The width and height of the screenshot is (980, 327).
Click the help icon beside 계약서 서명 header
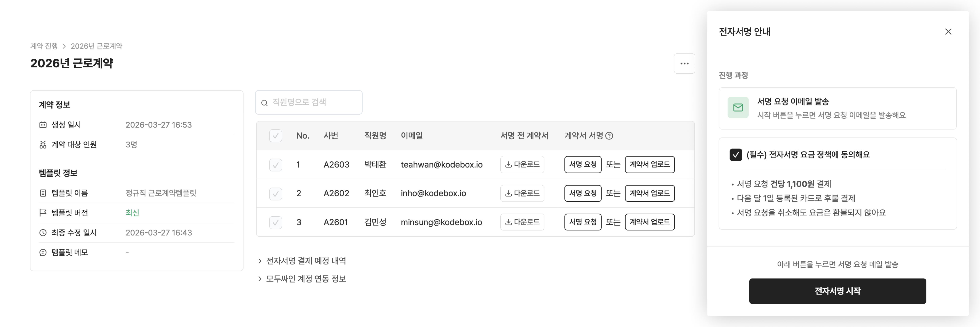(x=610, y=135)
